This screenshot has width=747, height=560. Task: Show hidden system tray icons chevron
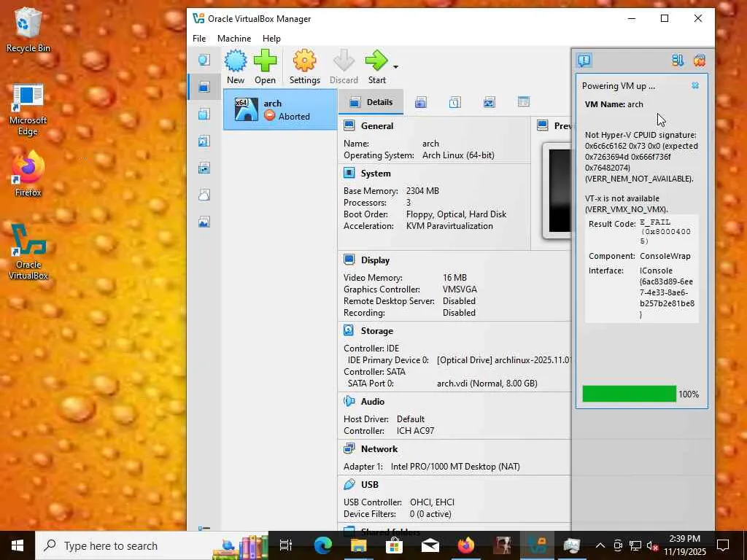[x=600, y=545]
